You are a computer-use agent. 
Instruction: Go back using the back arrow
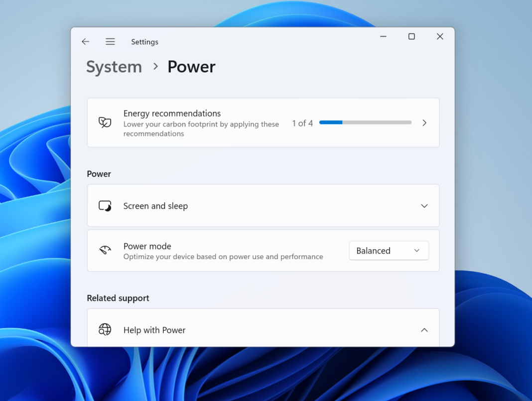click(x=85, y=41)
